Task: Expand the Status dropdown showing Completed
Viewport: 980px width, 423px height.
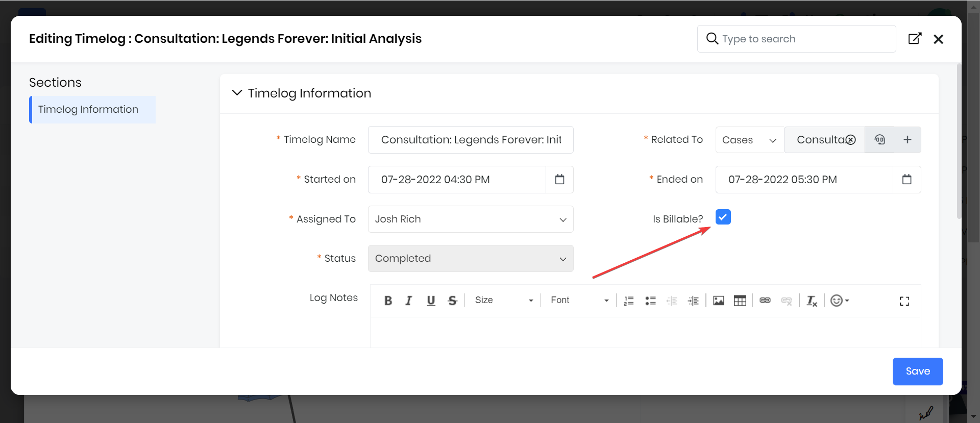Action: point(470,259)
